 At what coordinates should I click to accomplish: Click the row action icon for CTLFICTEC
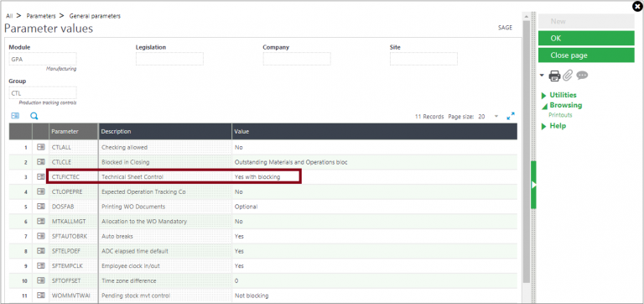point(40,176)
